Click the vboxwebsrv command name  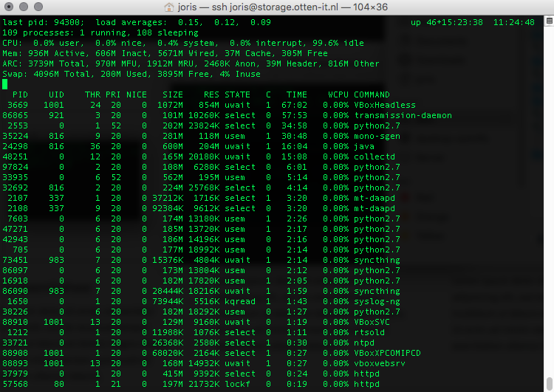pos(380,363)
